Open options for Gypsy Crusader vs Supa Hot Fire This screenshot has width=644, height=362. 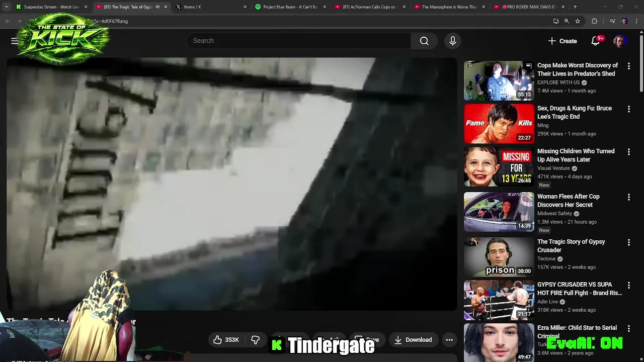(628, 285)
